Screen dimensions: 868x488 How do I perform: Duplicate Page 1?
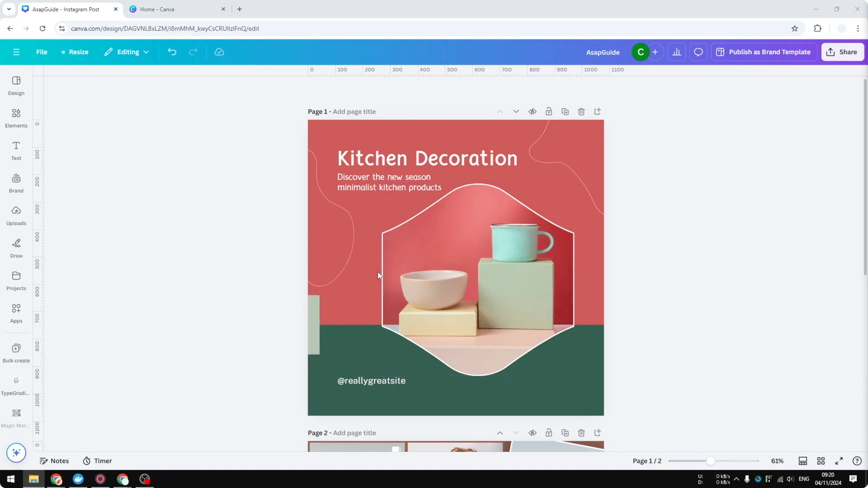coord(565,111)
